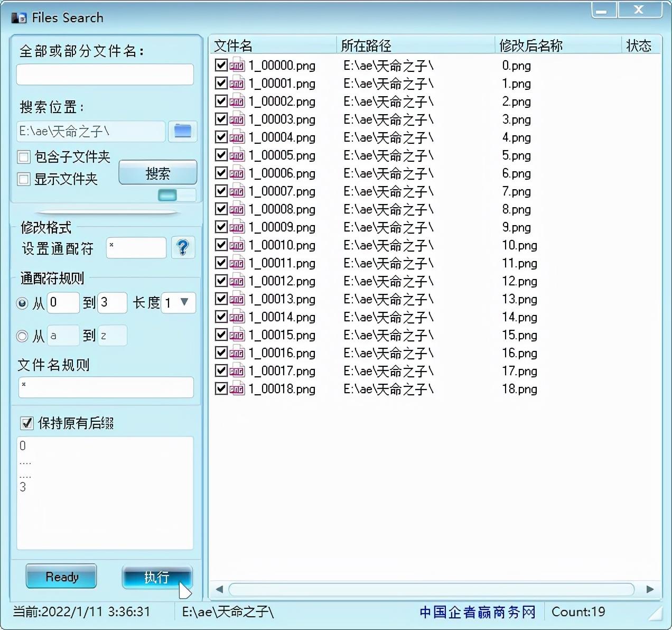Uncheck the row checkbox for 1_00003.png
The width and height of the screenshot is (672, 630).
pos(221,119)
